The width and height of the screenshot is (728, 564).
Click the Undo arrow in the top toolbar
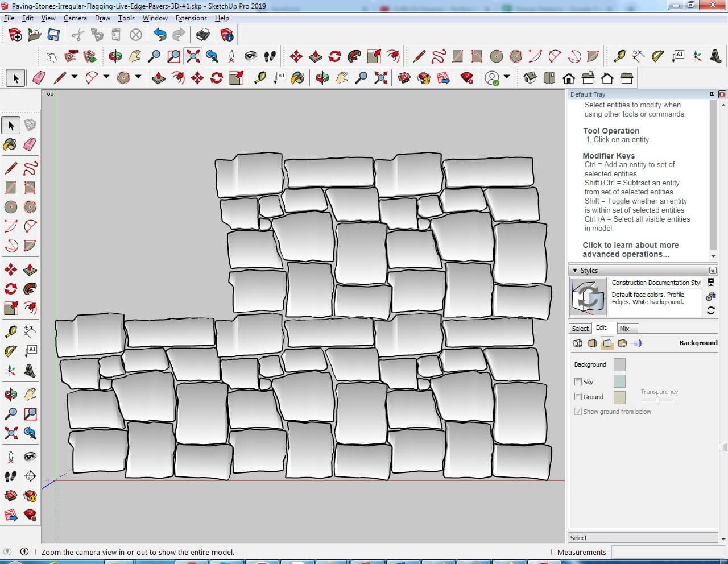coord(160,35)
